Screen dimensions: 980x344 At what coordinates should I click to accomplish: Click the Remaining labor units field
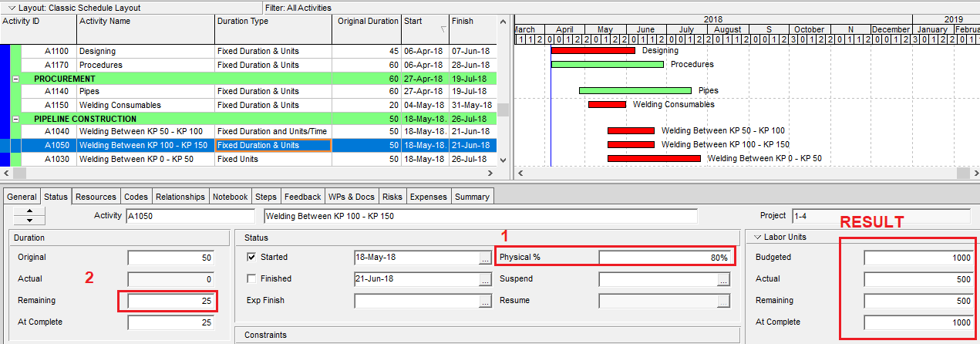918,301
